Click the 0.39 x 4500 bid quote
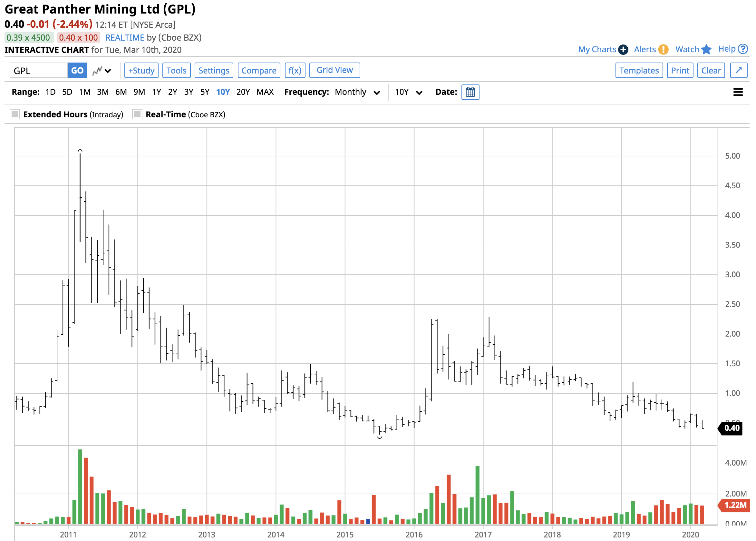The width and height of the screenshot is (756, 541). tap(29, 38)
